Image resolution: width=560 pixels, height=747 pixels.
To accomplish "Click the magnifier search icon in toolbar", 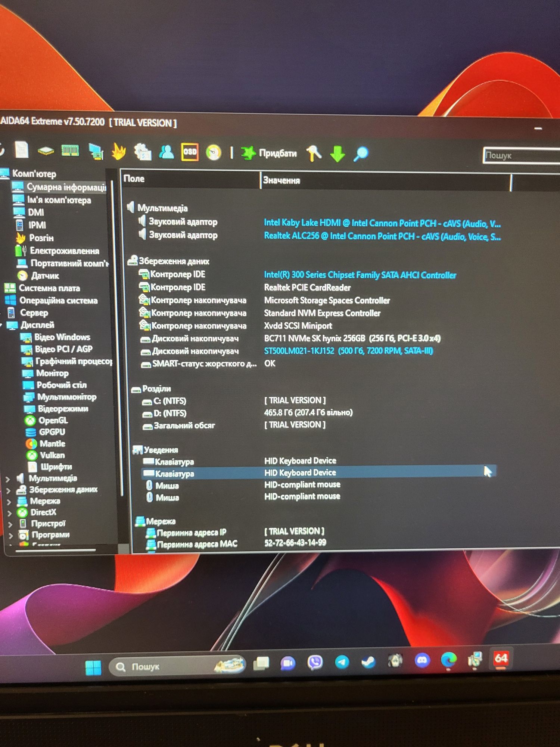I will click(x=361, y=154).
